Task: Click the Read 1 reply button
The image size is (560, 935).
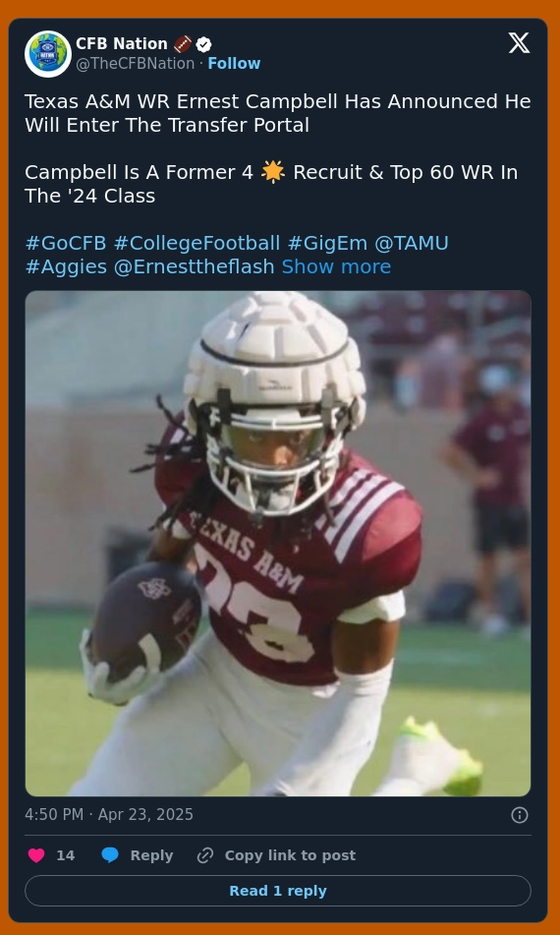Action: coord(278,891)
